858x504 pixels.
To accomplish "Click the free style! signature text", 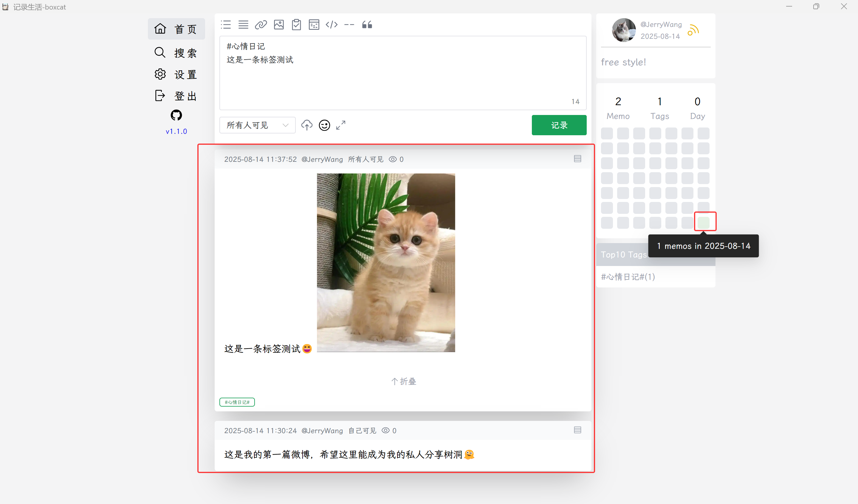I will [x=623, y=62].
